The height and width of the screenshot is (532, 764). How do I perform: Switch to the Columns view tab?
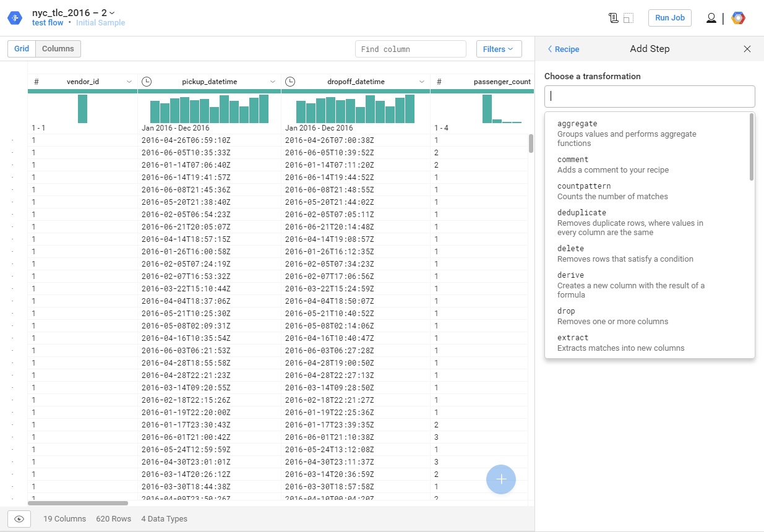pos(58,49)
